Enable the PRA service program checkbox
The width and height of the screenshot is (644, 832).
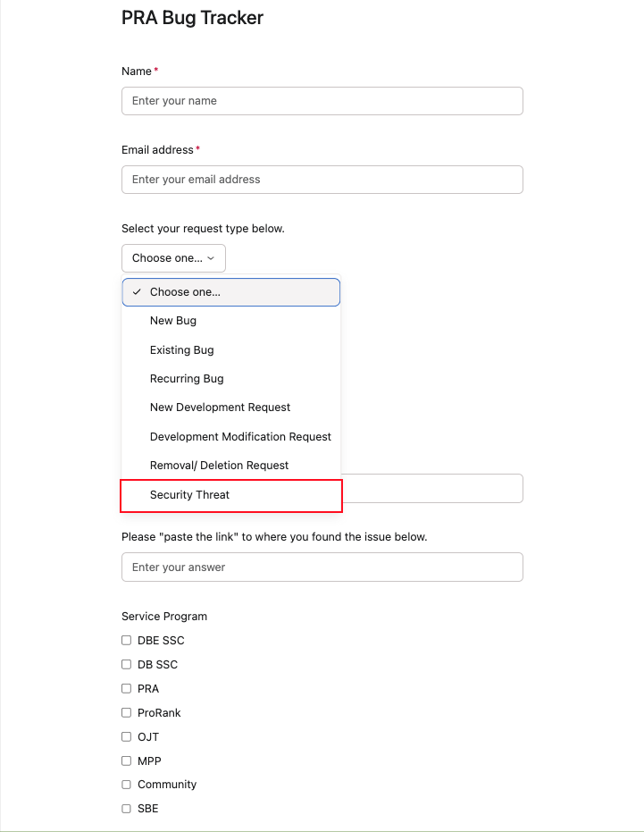click(x=126, y=689)
